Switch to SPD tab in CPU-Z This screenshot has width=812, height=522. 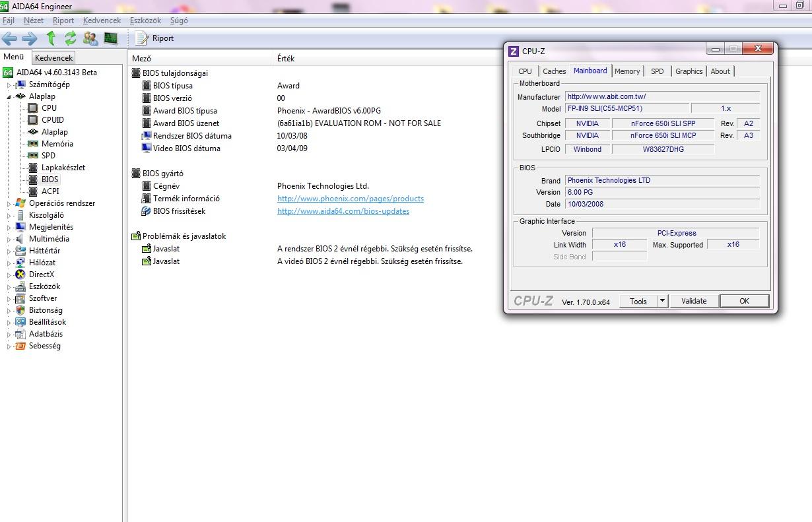(x=658, y=71)
